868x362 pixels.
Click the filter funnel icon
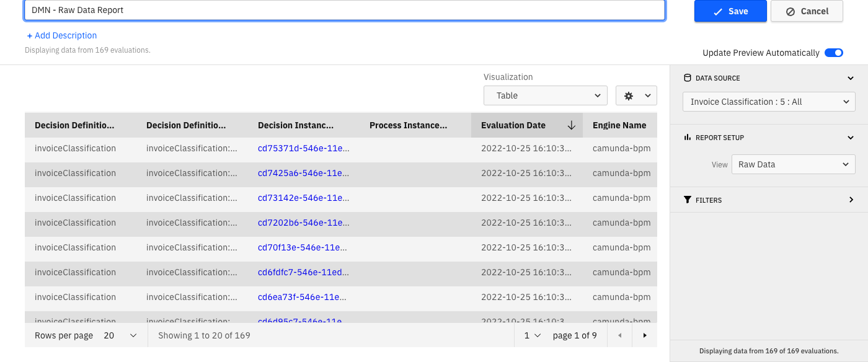pos(687,200)
